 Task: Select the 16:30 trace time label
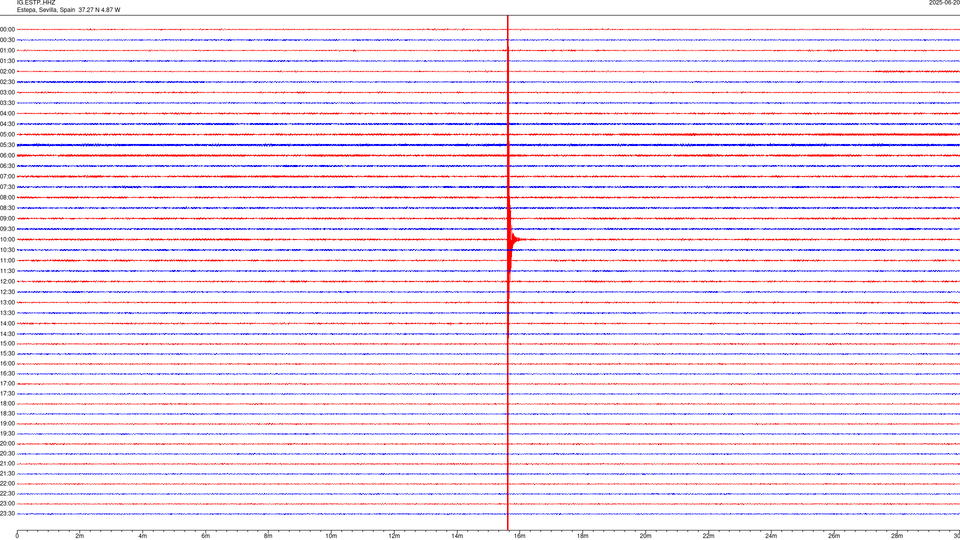coord(7,373)
